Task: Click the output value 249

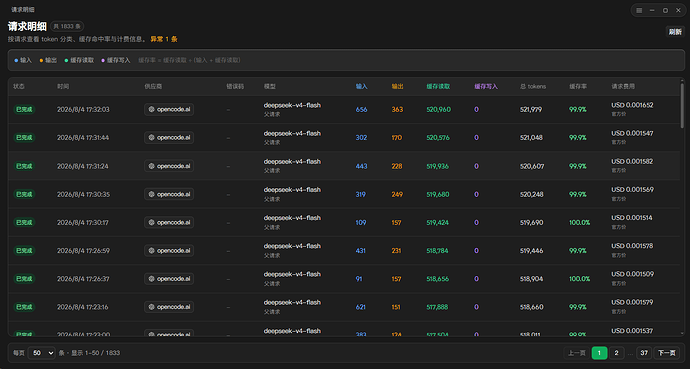Action: [x=397, y=194]
